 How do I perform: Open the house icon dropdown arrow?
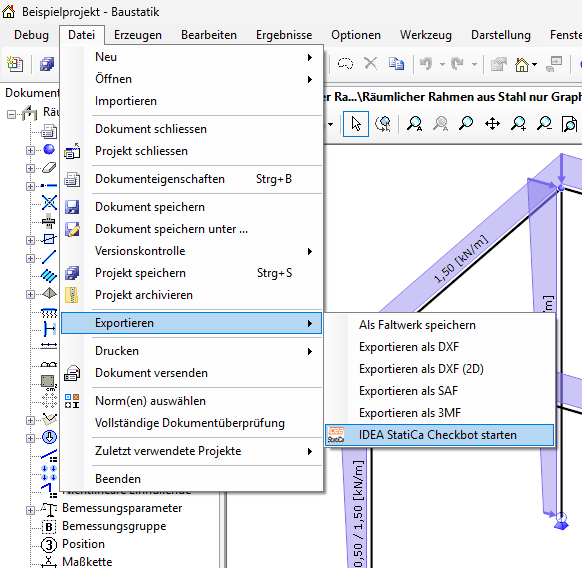[x=534, y=65]
